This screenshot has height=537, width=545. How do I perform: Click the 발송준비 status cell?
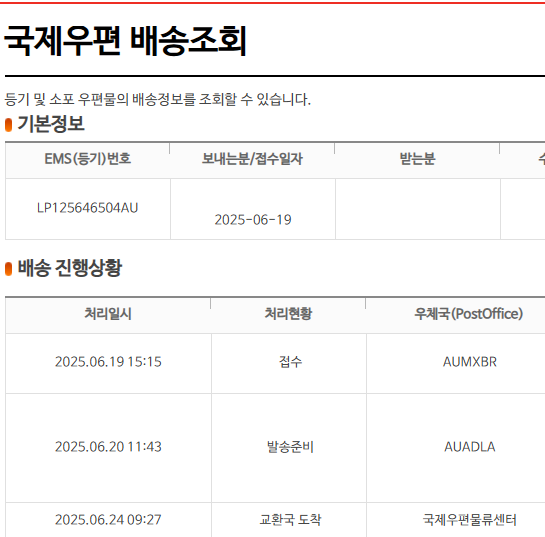290,447
